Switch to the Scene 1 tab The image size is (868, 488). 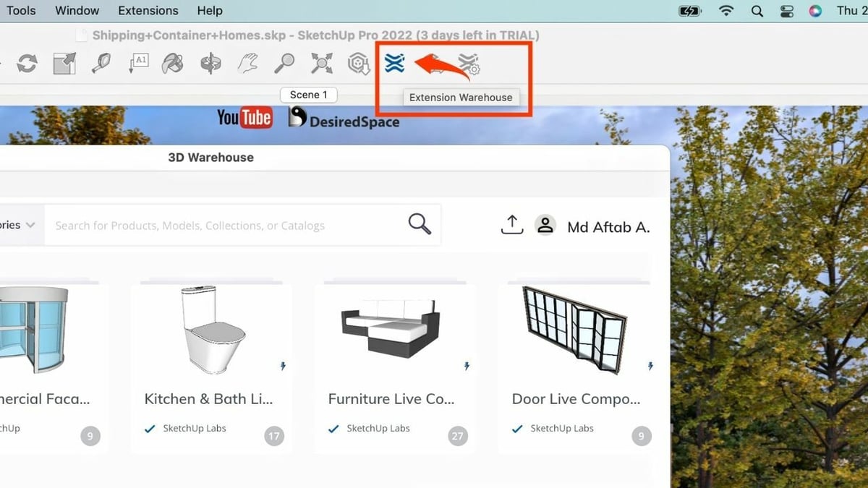tap(309, 95)
